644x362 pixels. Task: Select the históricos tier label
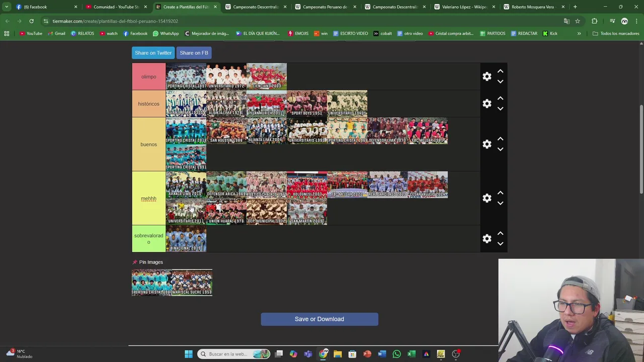(x=148, y=104)
